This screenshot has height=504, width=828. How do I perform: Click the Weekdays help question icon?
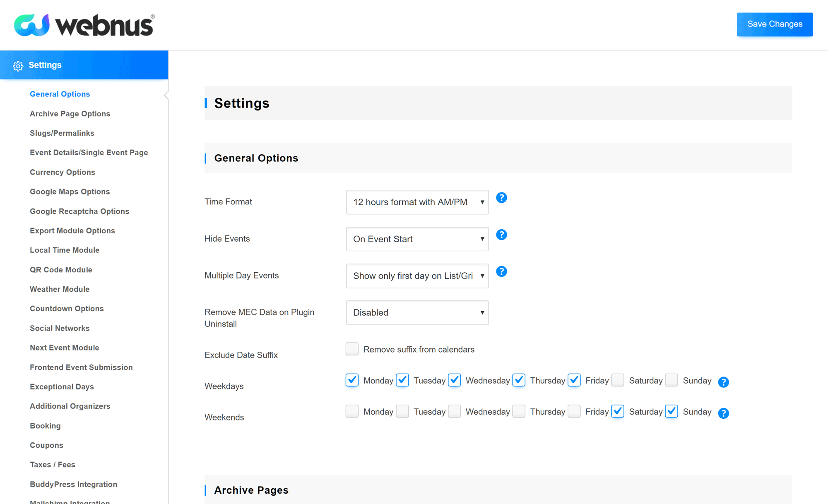[723, 382]
